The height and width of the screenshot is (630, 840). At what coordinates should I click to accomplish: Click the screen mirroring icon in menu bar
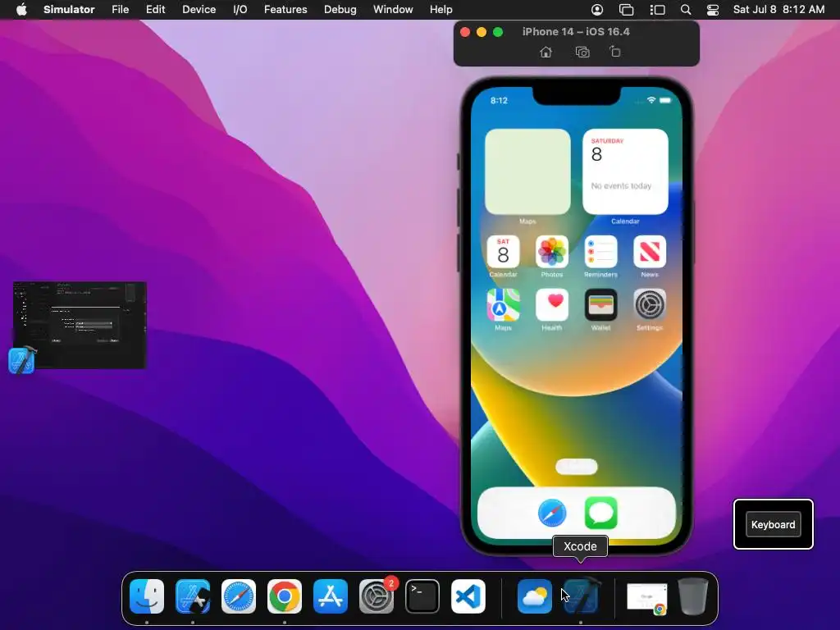pos(626,10)
